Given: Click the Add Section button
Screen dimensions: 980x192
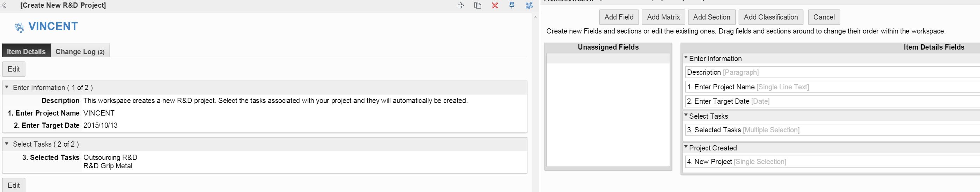Looking at the screenshot, I should click(x=712, y=17).
